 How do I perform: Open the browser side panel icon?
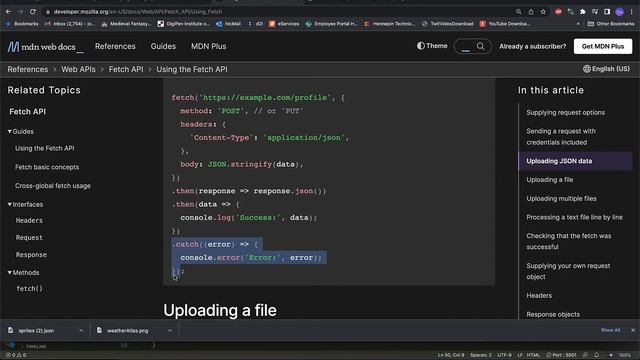607,12
